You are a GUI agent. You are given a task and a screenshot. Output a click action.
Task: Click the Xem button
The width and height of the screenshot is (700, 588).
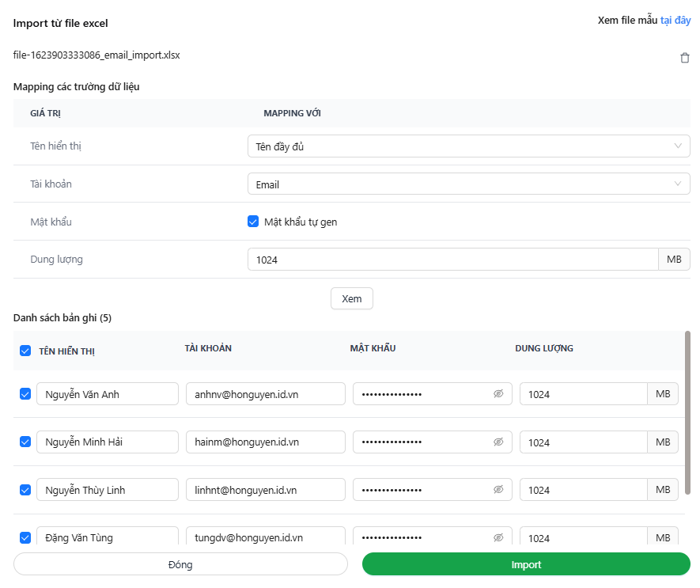click(x=352, y=298)
